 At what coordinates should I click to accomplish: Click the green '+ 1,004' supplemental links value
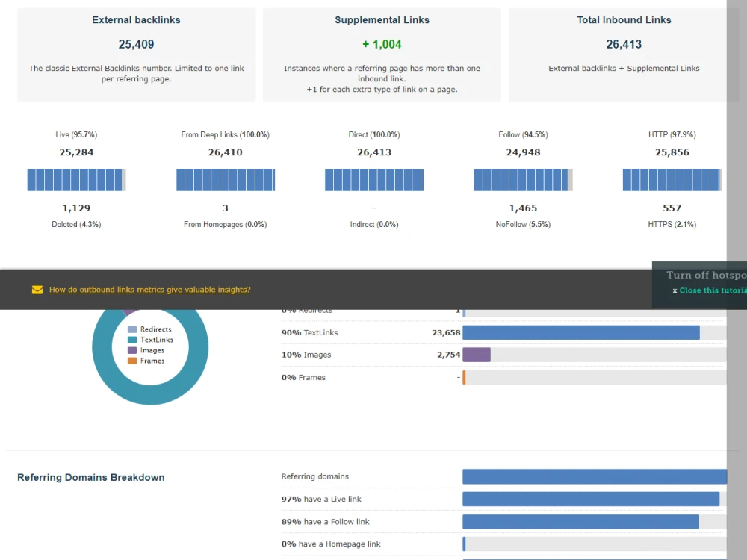pos(382,44)
